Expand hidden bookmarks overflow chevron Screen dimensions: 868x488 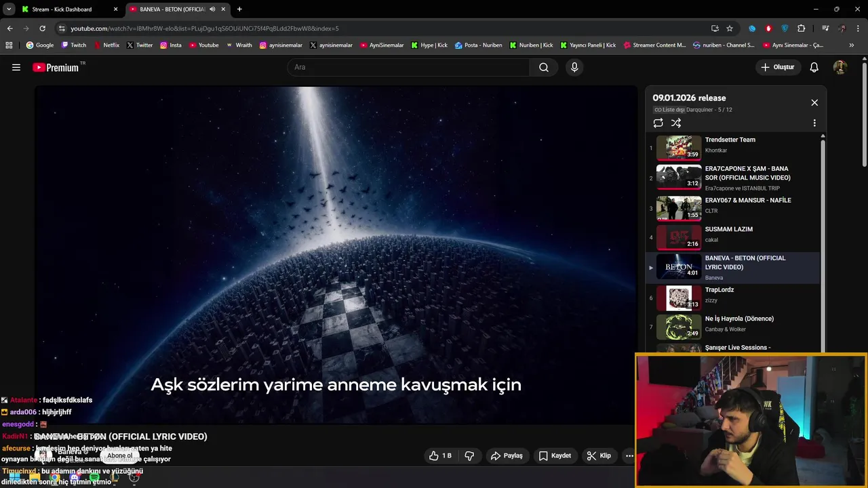(x=852, y=45)
